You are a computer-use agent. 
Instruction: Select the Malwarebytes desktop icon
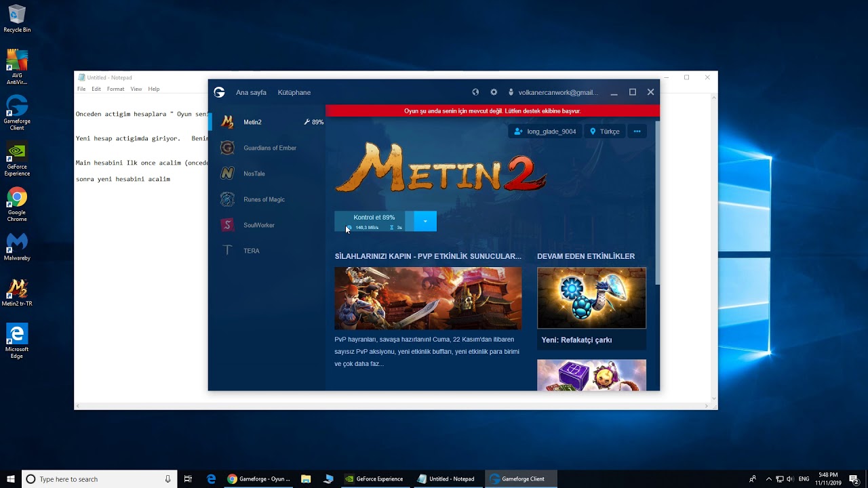pos(17,247)
